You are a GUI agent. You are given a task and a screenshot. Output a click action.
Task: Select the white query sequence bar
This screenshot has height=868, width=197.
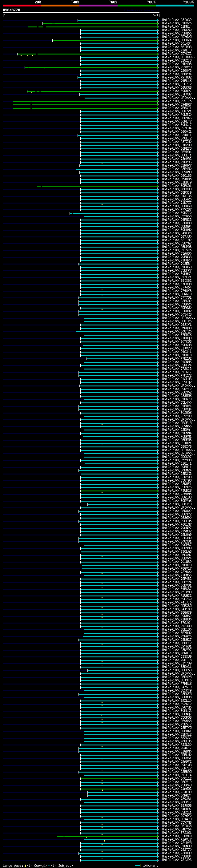(x=81, y=13)
